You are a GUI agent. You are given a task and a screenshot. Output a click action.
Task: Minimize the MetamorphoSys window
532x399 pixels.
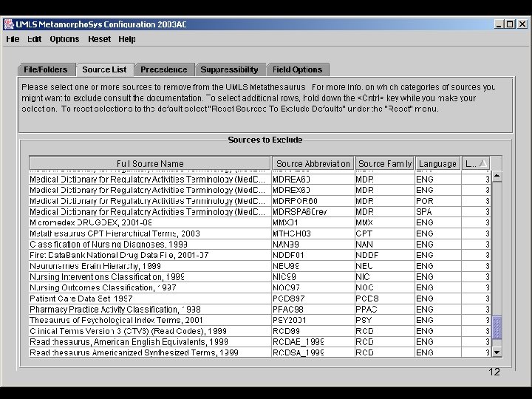[499, 24]
